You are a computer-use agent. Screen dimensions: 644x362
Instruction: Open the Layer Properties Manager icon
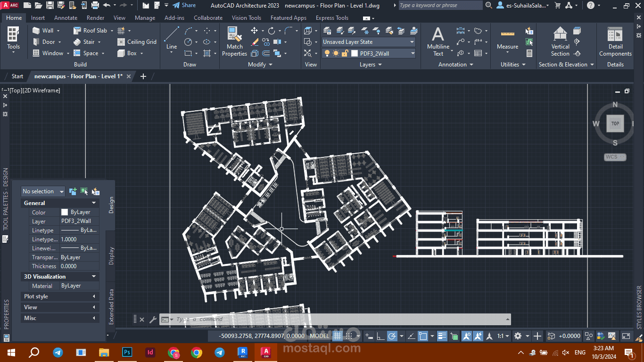(x=328, y=31)
